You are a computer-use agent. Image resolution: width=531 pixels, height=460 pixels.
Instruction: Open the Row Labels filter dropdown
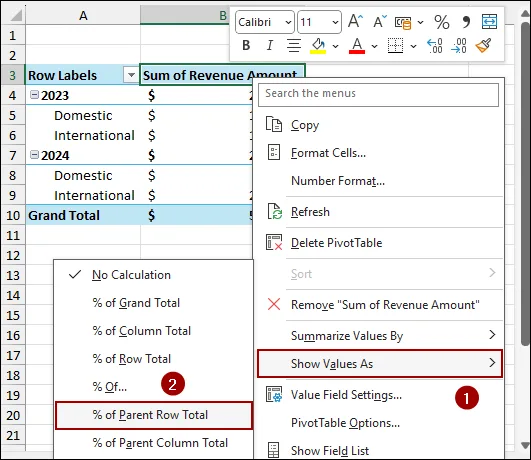coord(131,75)
